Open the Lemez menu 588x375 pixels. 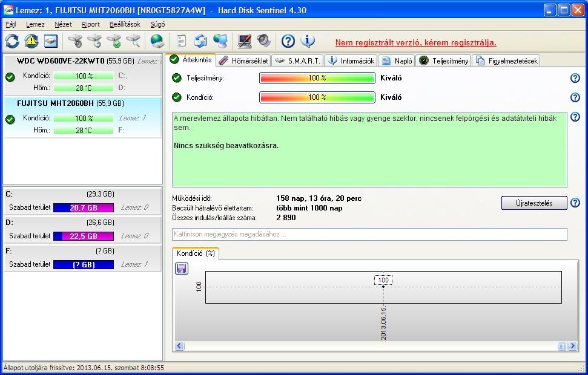click(35, 24)
